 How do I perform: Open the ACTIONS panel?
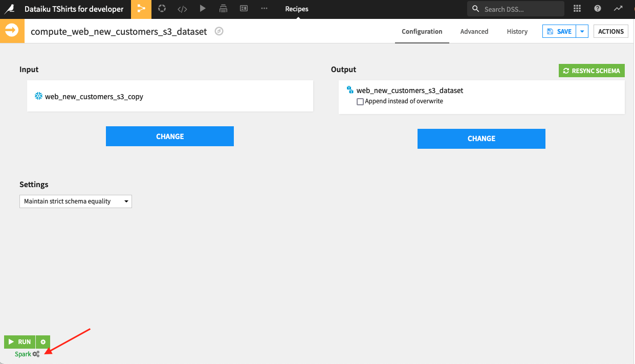[x=611, y=31]
